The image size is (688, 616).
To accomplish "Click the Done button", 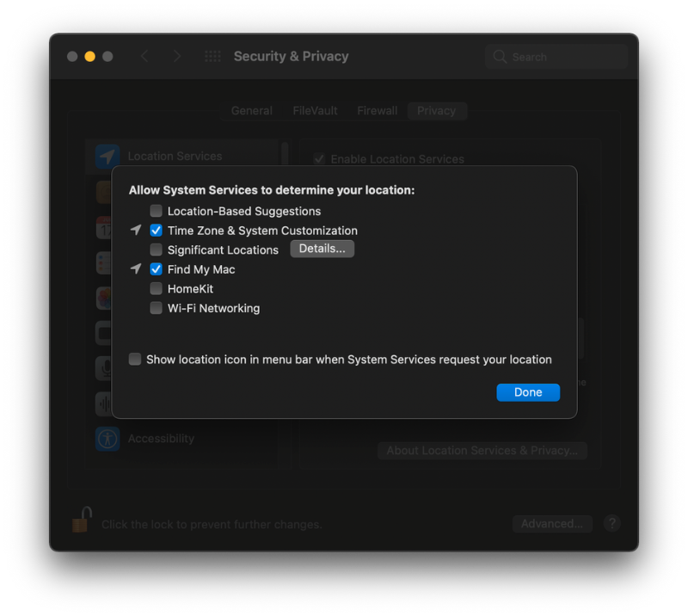I will pyautogui.click(x=528, y=391).
